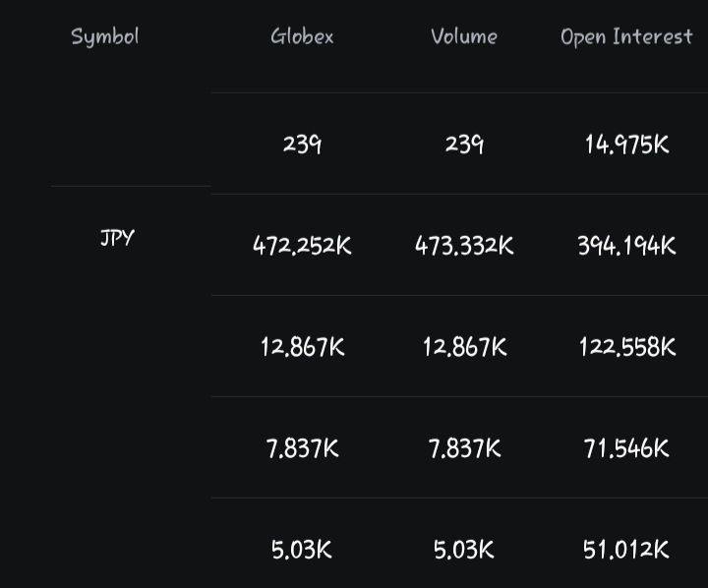The image size is (708, 588).
Task: Select Open Interest value 14.975K
Action: click(626, 145)
